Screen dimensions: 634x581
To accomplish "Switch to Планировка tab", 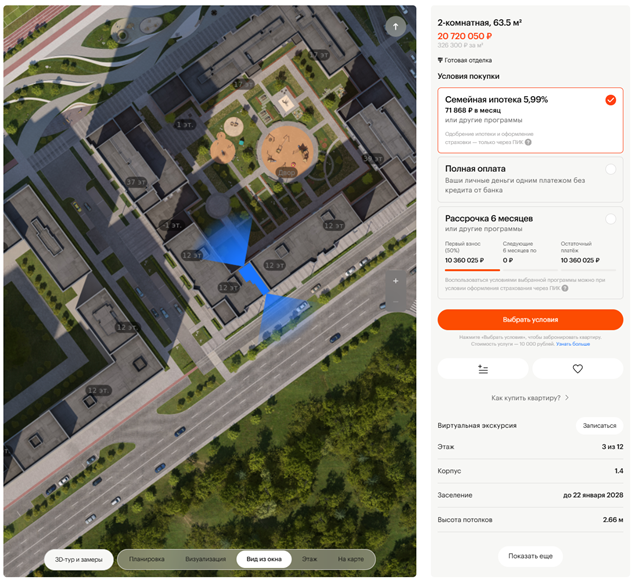I will tap(146, 559).
